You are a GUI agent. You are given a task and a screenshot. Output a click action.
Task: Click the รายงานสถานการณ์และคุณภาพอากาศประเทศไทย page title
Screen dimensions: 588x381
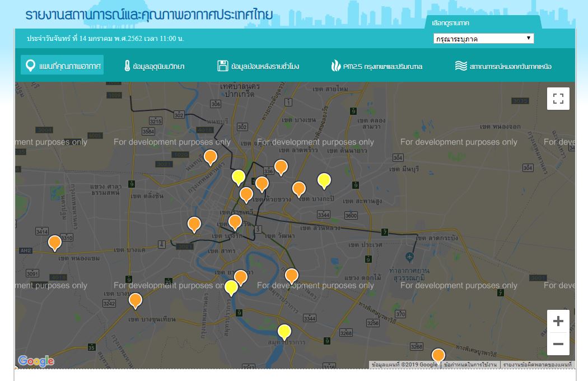(x=150, y=15)
